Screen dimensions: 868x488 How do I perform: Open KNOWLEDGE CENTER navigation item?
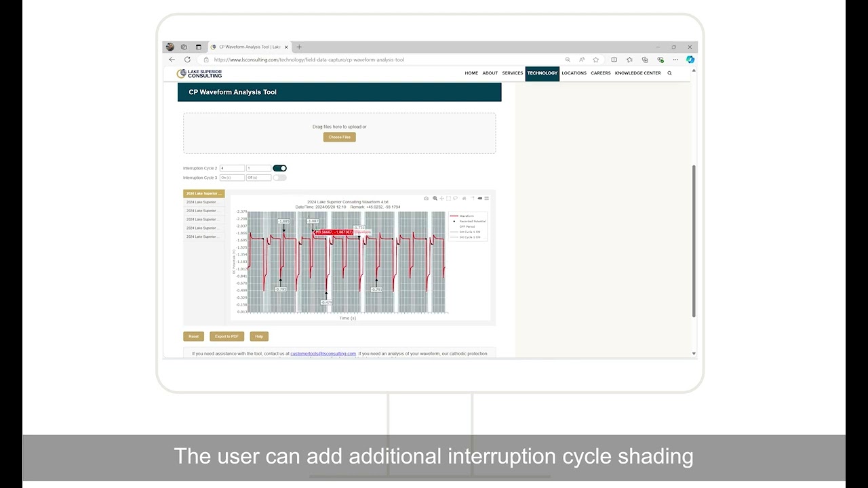click(637, 73)
